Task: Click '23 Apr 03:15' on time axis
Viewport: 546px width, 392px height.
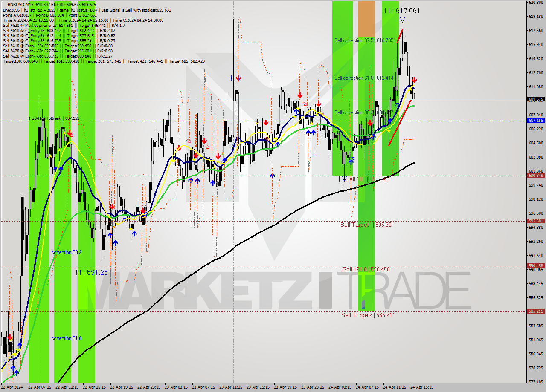Action: pyautogui.click(x=176, y=387)
